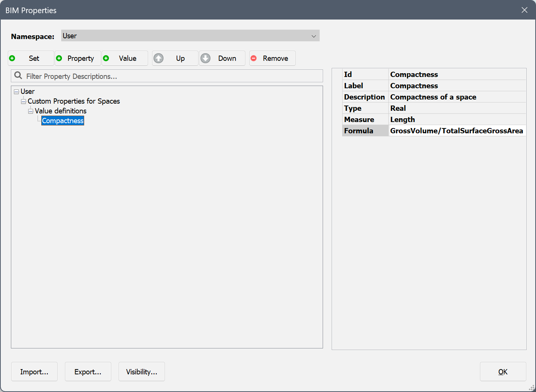The height and width of the screenshot is (392, 536).
Task: Click Filter Property Descriptions field
Action: pyautogui.click(x=173, y=76)
